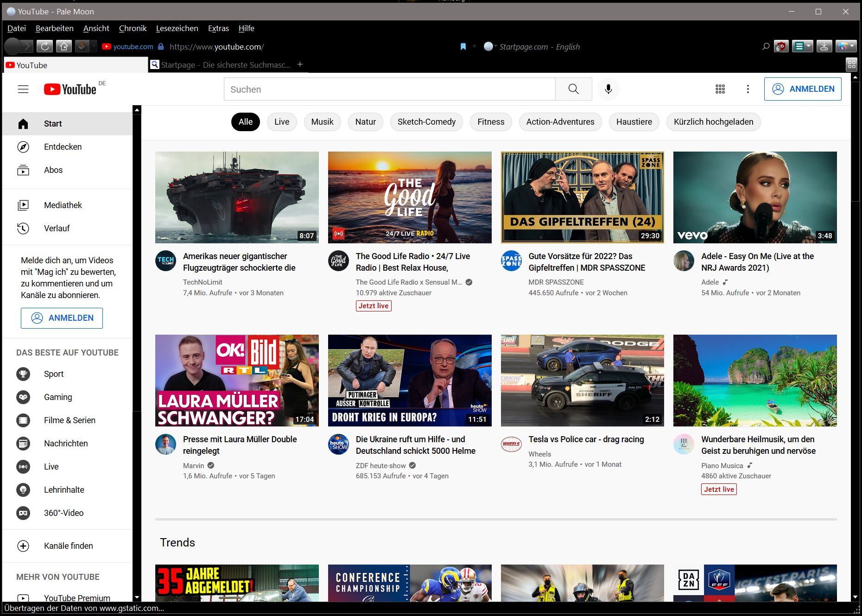862x616 pixels.
Task: Open the Datei menu
Action: pos(17,28)
